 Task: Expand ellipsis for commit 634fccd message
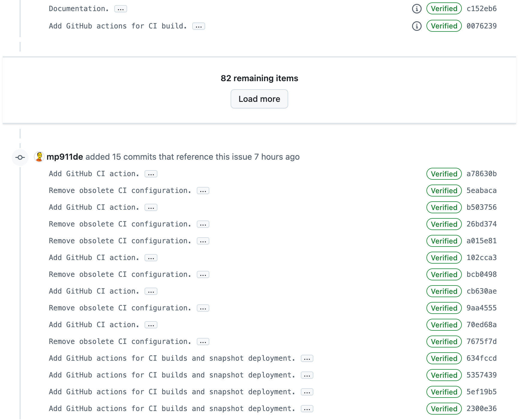point(307,359)
